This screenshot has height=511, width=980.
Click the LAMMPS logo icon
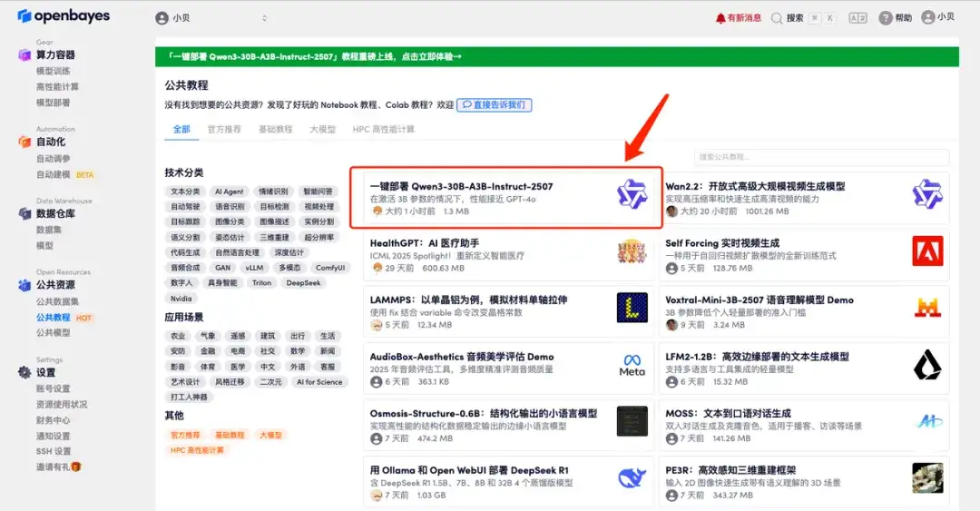pyautogui.click(x=632, y=308)
